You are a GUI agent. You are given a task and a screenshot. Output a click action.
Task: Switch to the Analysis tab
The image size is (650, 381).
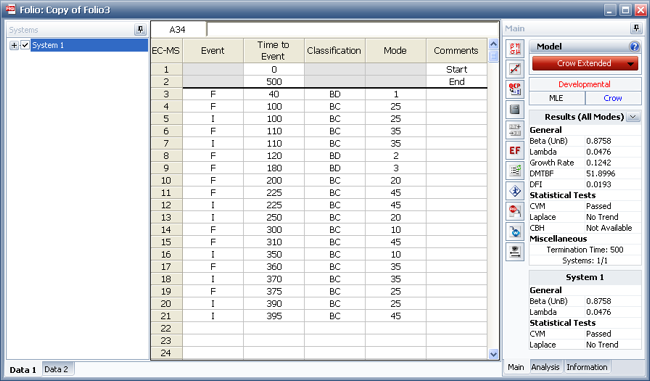(545, 367)
